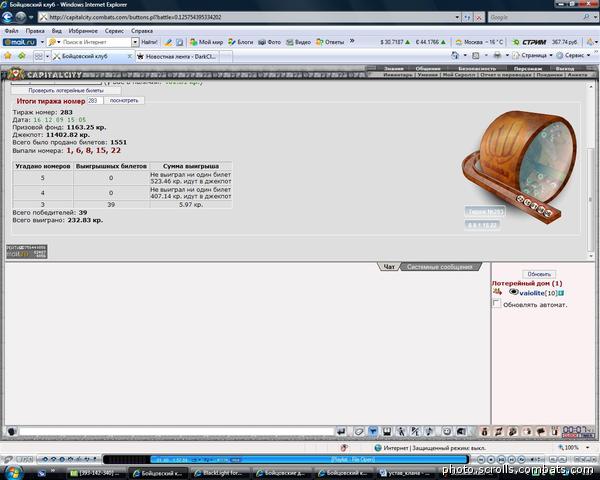Viewport: 600px width, 480px height.
Task: Open the smiley emoticons icon
Action: [x=447, y=432]
